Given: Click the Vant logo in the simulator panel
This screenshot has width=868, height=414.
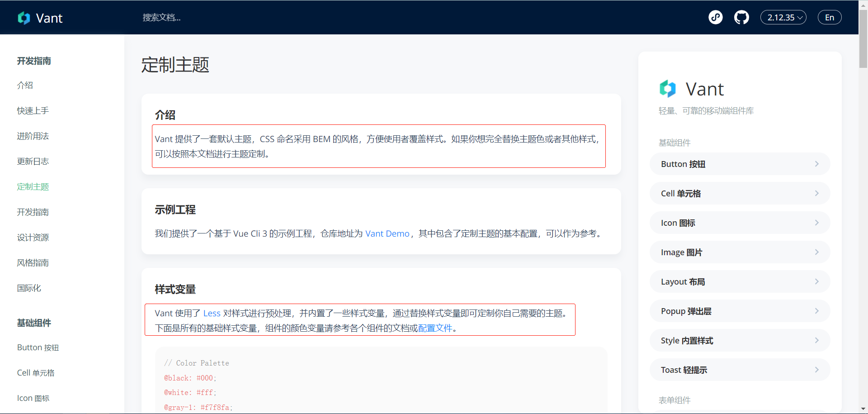Looking at the screenshot, I should [x=667, y=89].
